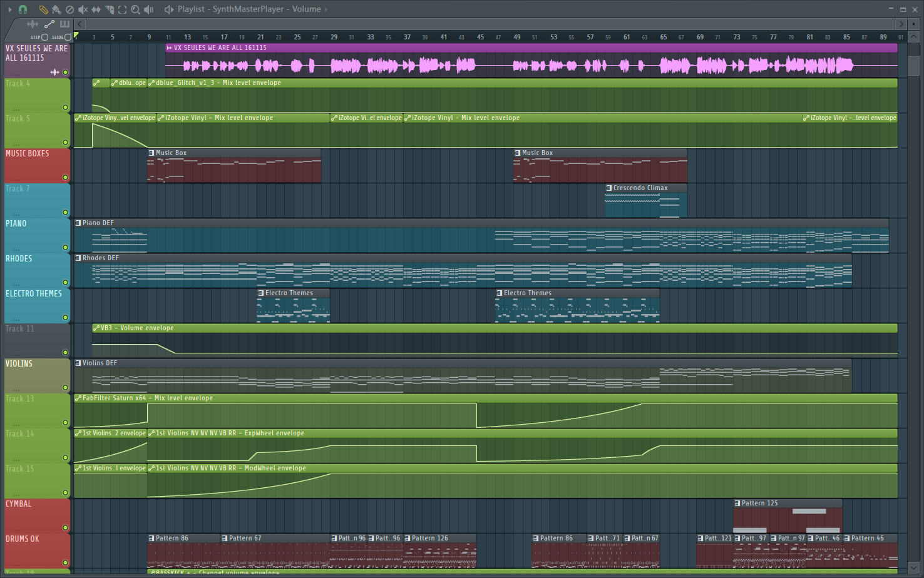Open the Playlist options menu arrow
This screenshot has width=924, height=578.
(9, 9)
